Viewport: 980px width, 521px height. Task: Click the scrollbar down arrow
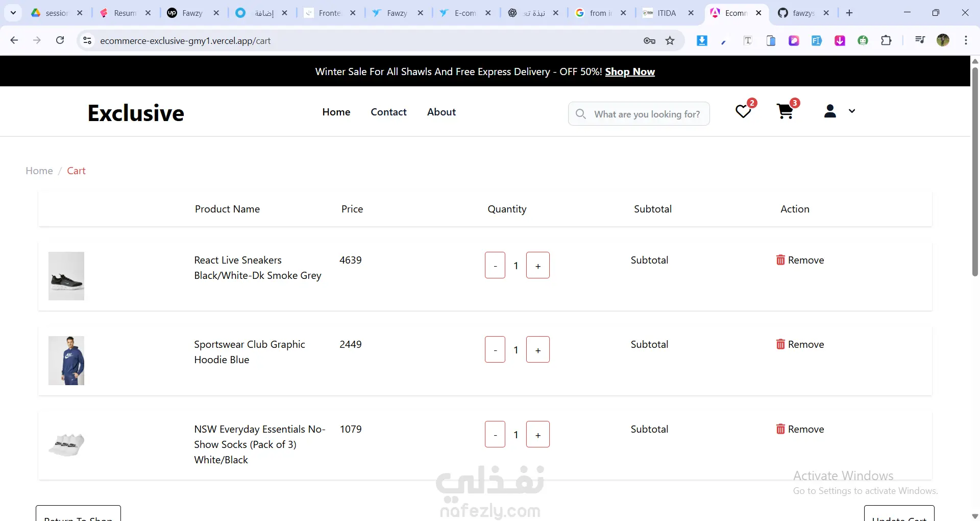pyautogui.click(x=975, y=516)
